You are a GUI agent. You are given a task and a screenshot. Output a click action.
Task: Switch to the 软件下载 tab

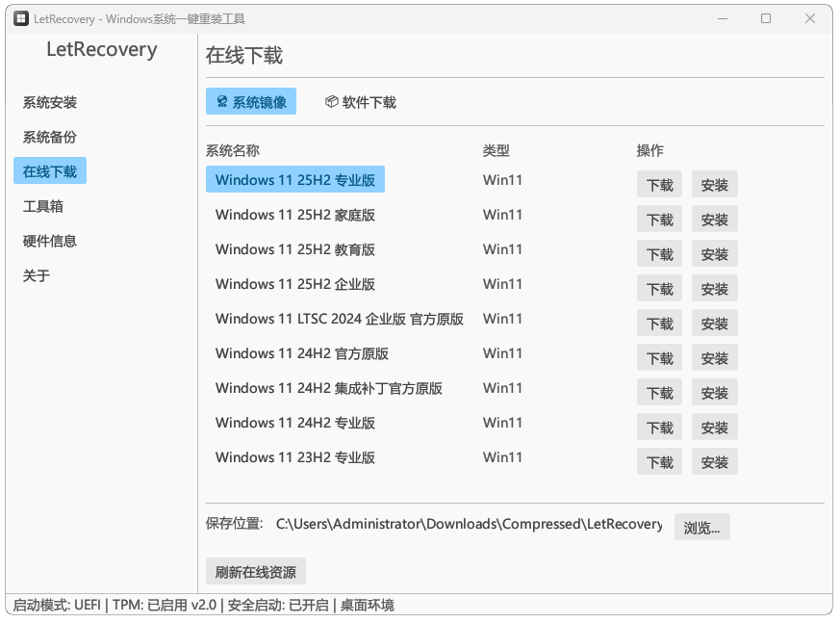pos(361,102)
